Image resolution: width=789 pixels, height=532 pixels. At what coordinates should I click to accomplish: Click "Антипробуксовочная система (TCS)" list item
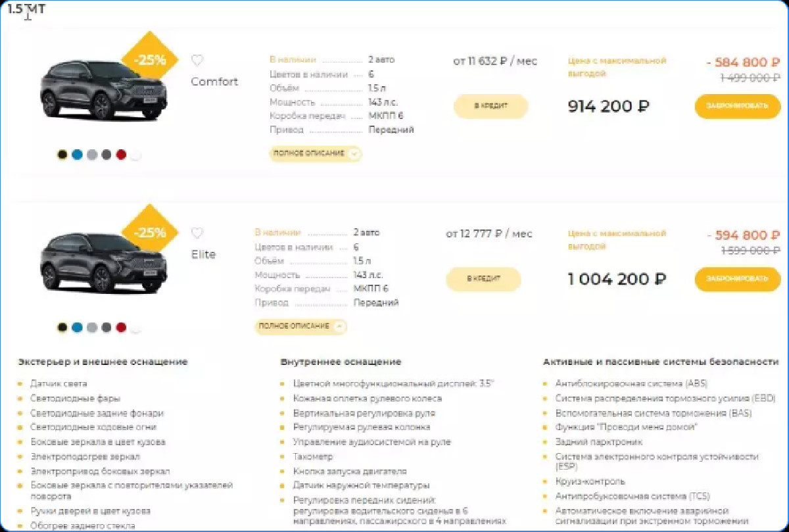pyautogui.click(x=633, y=496)
